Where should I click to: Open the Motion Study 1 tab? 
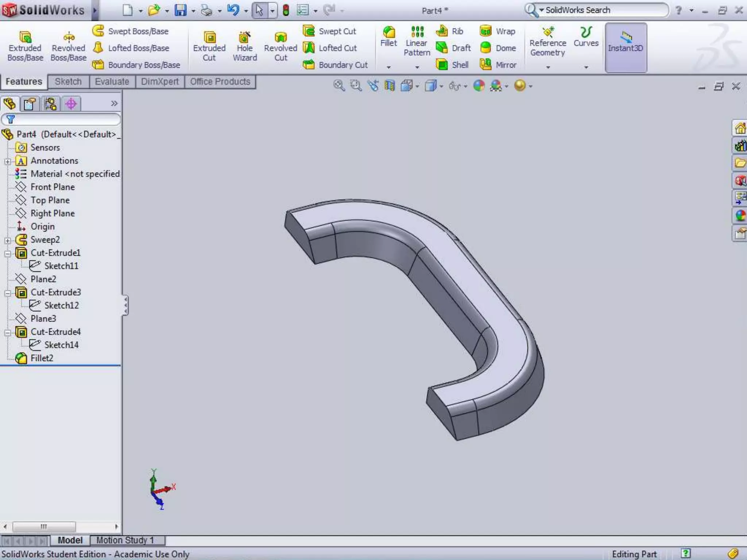tap(125, 540)
